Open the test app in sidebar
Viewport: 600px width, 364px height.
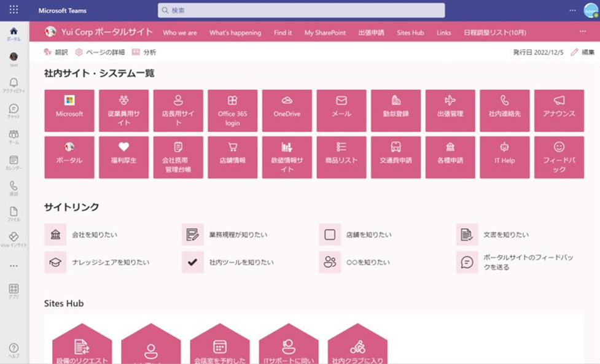click(x=14, y=60)
